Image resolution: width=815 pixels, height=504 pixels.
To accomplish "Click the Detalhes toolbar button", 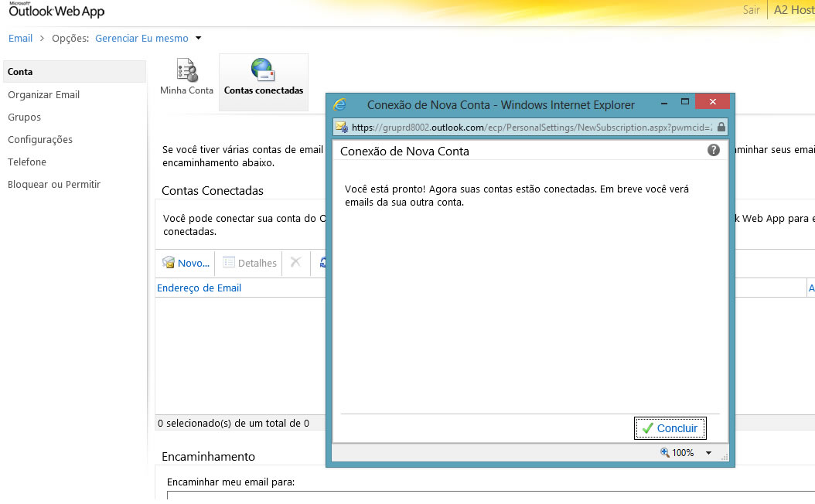I will point(250,263).
